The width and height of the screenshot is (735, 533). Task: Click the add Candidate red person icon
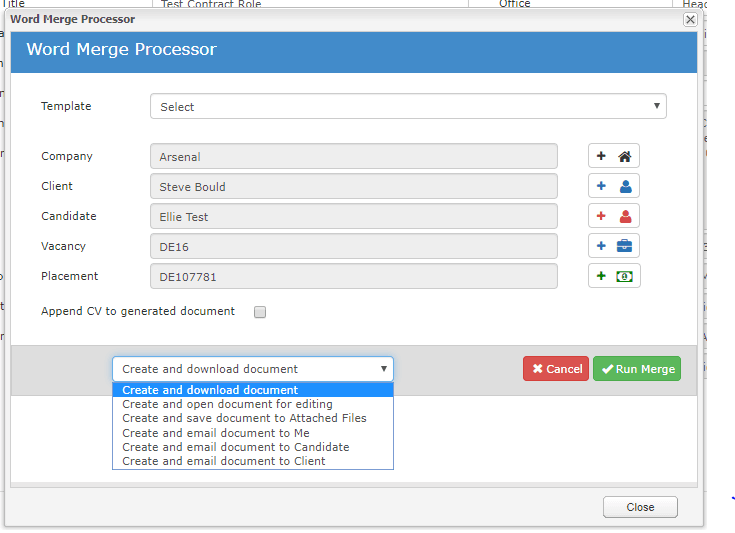tap(613, 216)
